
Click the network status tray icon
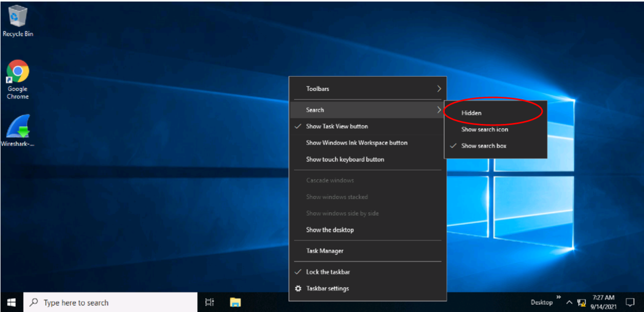(x=583, y=302)
